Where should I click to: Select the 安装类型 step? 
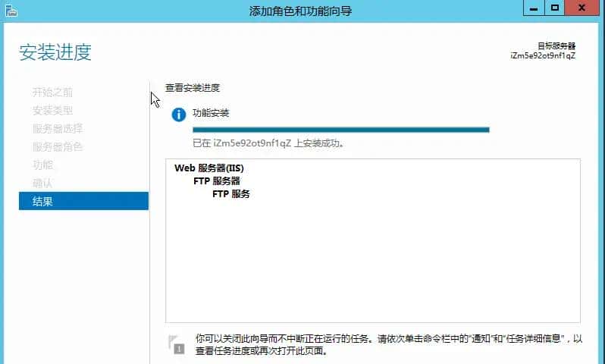(52, 111)
